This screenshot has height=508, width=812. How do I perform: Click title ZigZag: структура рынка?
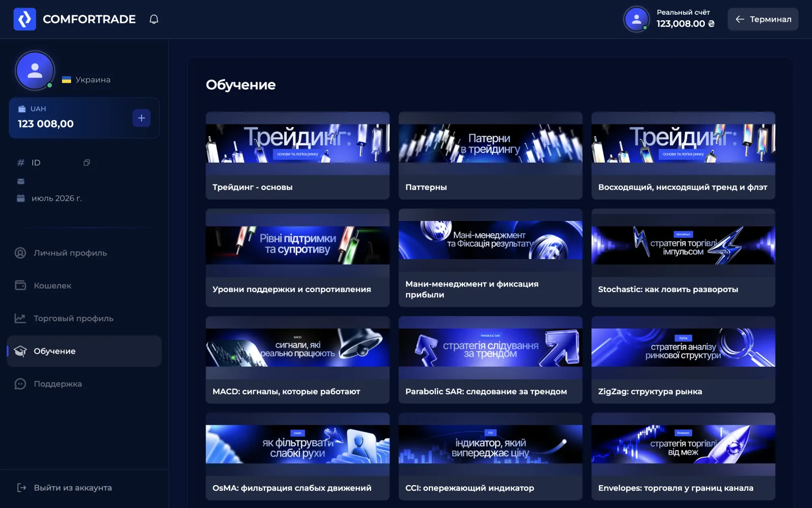(650, 392)
